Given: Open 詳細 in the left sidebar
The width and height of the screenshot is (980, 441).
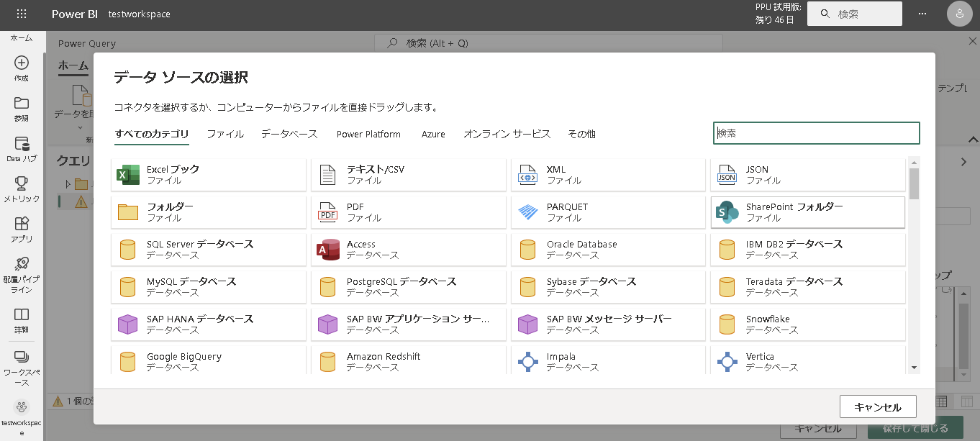Looking at the screenshot, I should click(22, 321).
